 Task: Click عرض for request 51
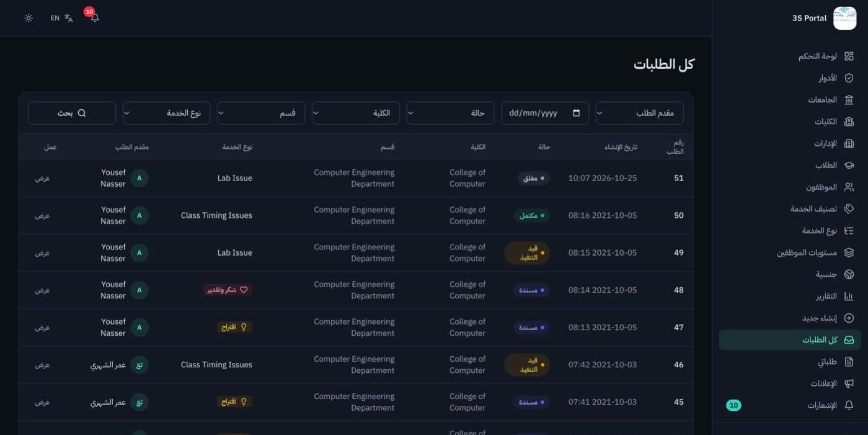[42, 178]
